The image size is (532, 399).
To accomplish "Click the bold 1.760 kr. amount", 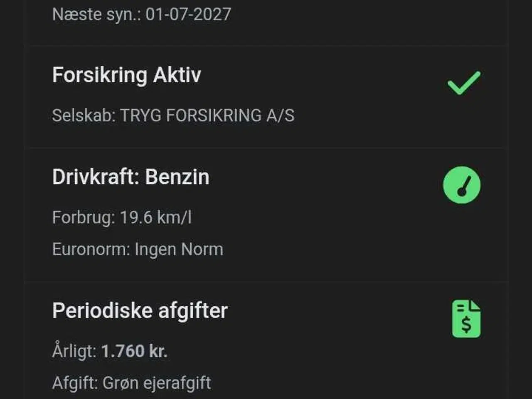I will [134, 351].
